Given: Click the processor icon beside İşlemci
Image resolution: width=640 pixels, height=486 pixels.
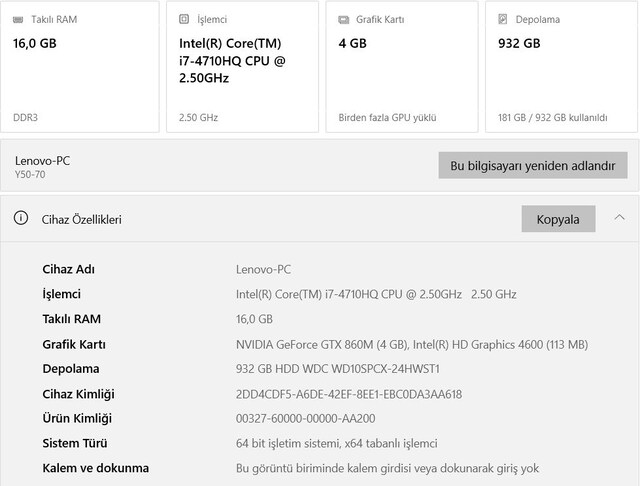Looking at the screenshot, I should pos(184,19).
